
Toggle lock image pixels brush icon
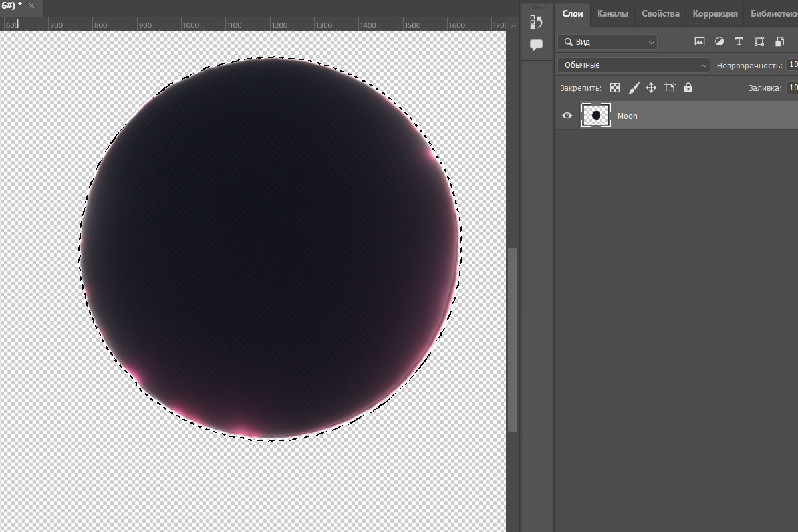click(x=634, y=88)
